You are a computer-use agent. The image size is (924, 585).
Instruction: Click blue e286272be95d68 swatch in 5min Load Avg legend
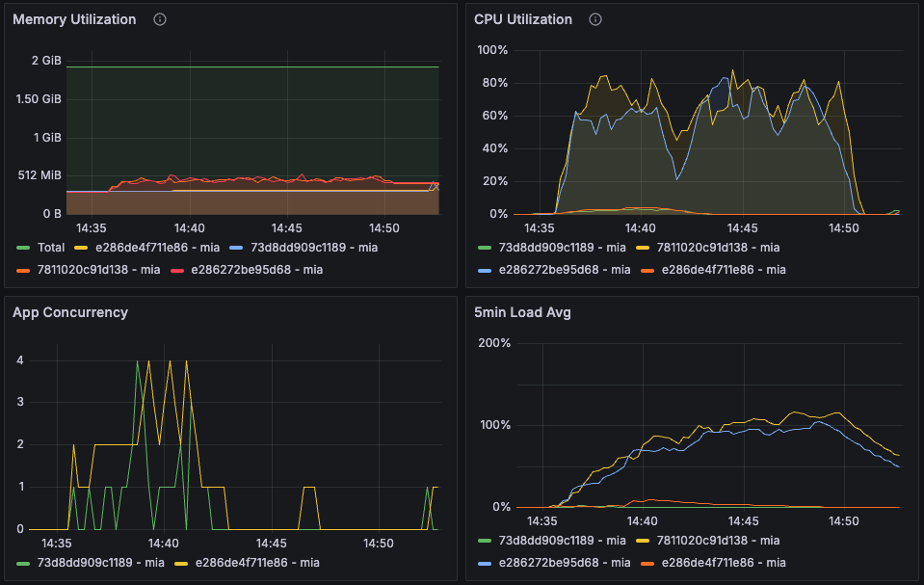click(486, 563)
